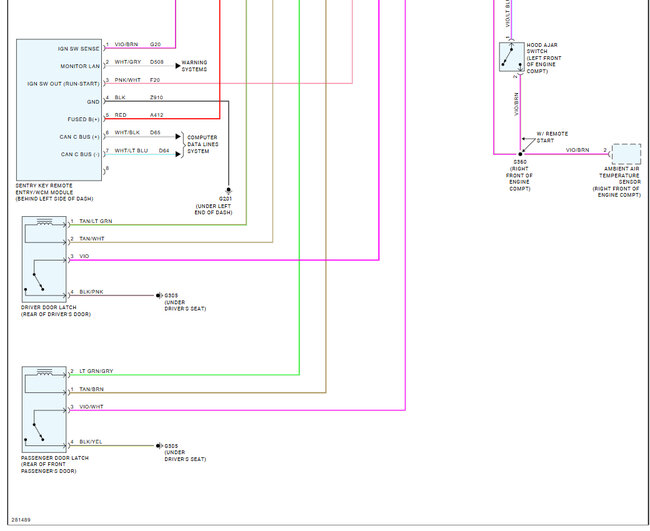Screen dimensions: 650x531
Task: Click the WHT/BLK wire label
Action: click(x=127, y=133)
